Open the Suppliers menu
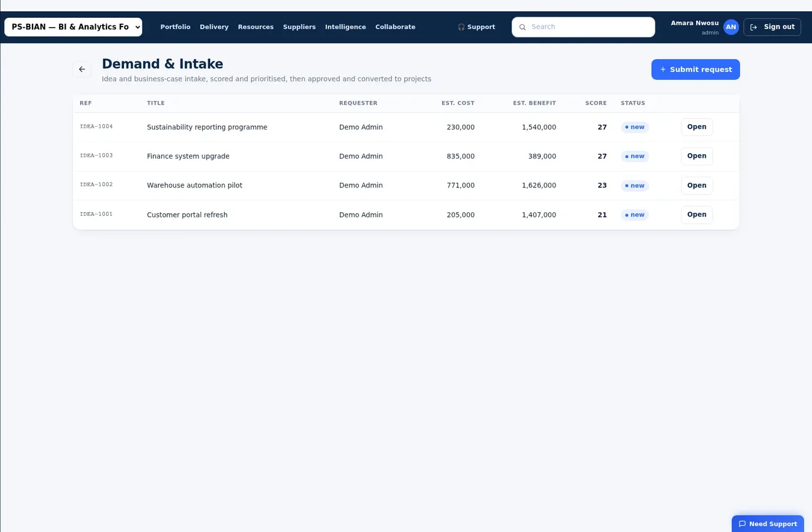The height and width of the screenshot is (532, 812). point(299,27)
